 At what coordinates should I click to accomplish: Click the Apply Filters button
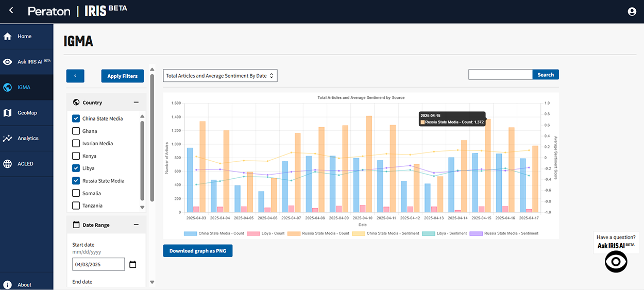coord(122,76)
